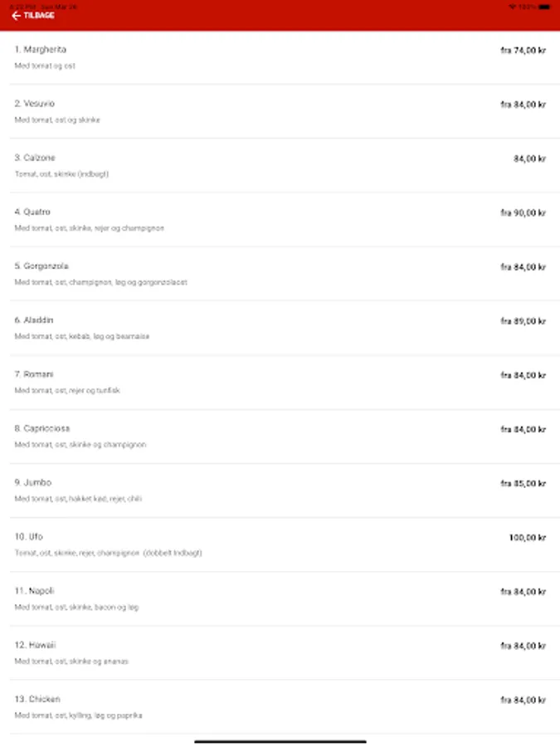This screenshot has width=560, height=747.
Task: Tap the battery icon in status bar
Action: 543,6
